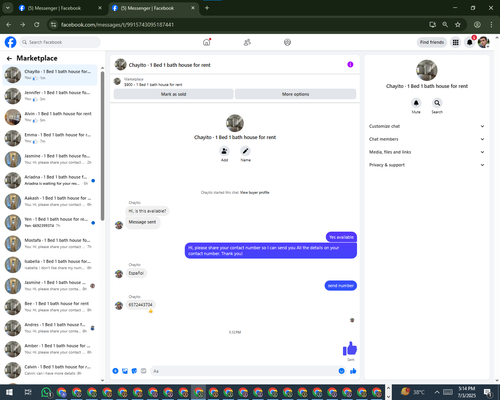Open Moutafa's chat in the list
The image size is (500, 400).
(x=50, y=244)
